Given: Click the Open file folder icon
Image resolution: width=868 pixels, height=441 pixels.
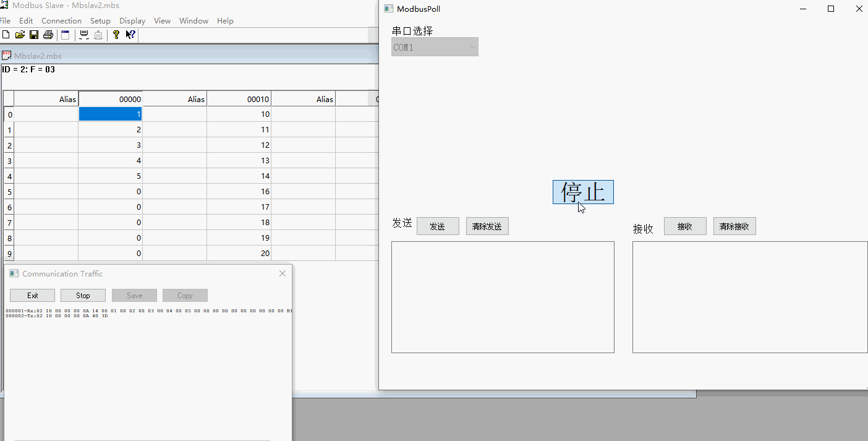Looking at the screenshot, I should pos(20,35).
